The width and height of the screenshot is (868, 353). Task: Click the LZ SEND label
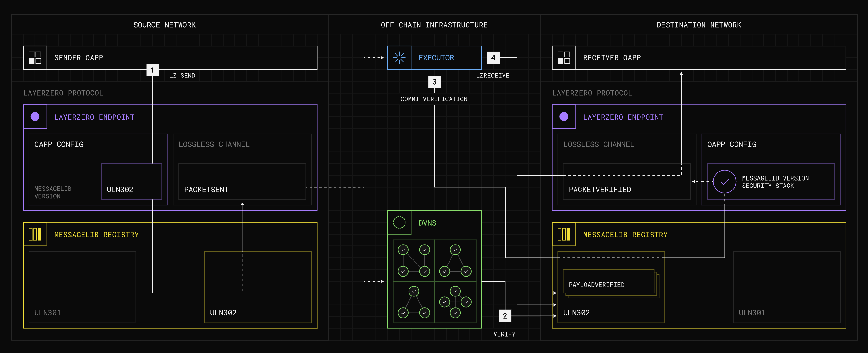coord(182,76)
